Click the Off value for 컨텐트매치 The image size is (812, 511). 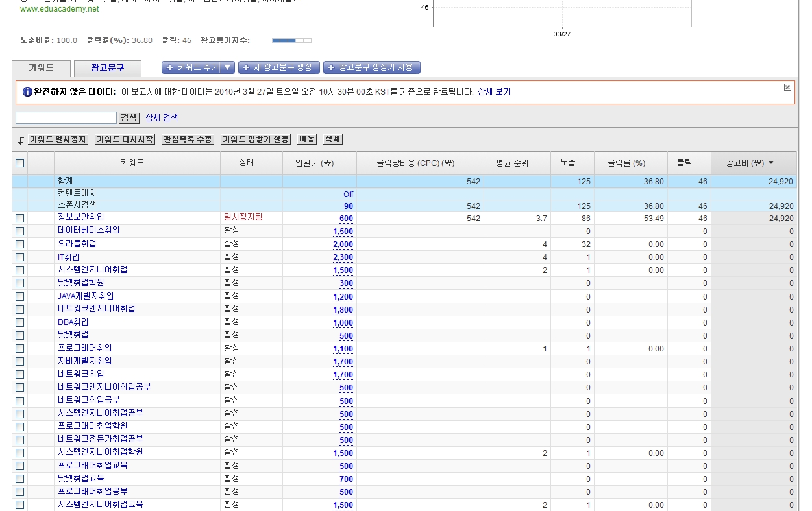click(349, 194)
